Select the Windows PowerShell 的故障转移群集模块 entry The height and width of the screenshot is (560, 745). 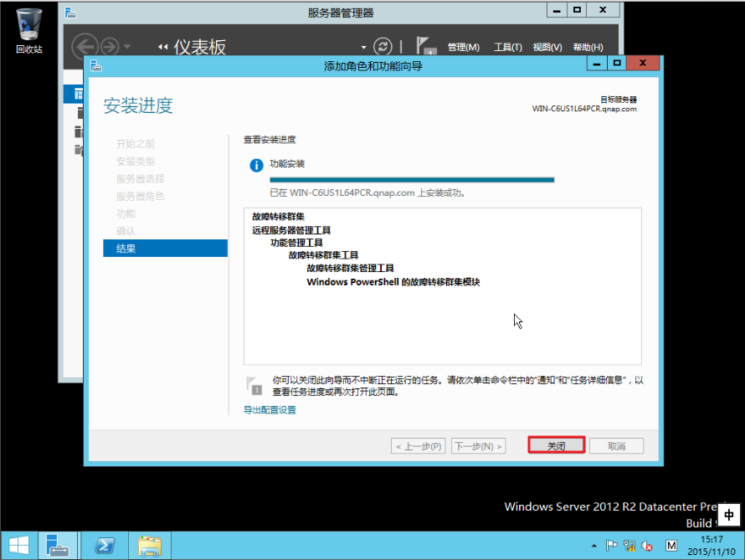393,281
